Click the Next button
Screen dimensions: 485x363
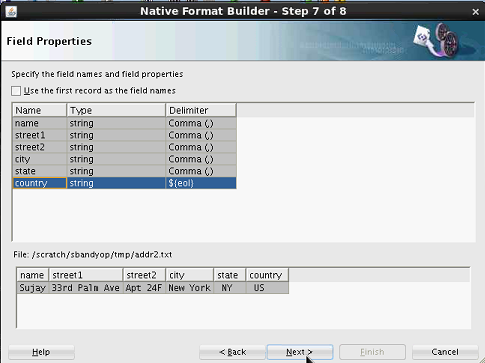tap(300, 352)
